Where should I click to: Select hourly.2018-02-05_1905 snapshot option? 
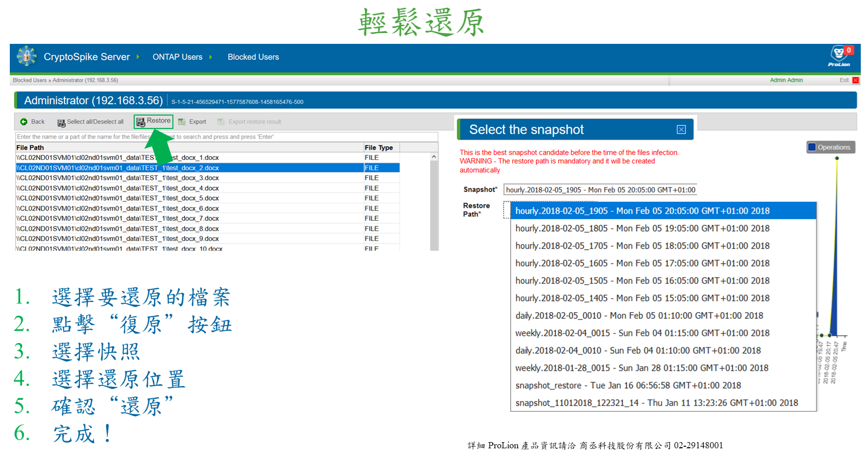click(x=663, y=210)
